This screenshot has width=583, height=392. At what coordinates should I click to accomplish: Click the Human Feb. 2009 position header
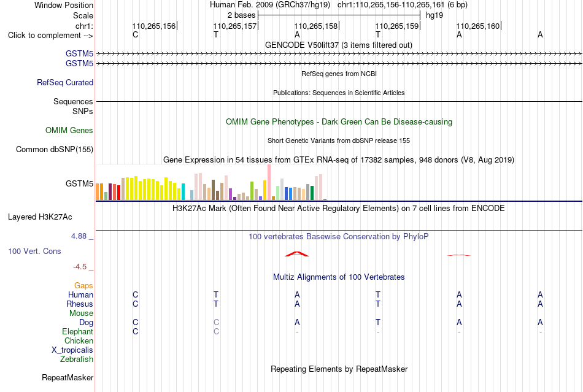pyautogui.click(x=339, y=5)
